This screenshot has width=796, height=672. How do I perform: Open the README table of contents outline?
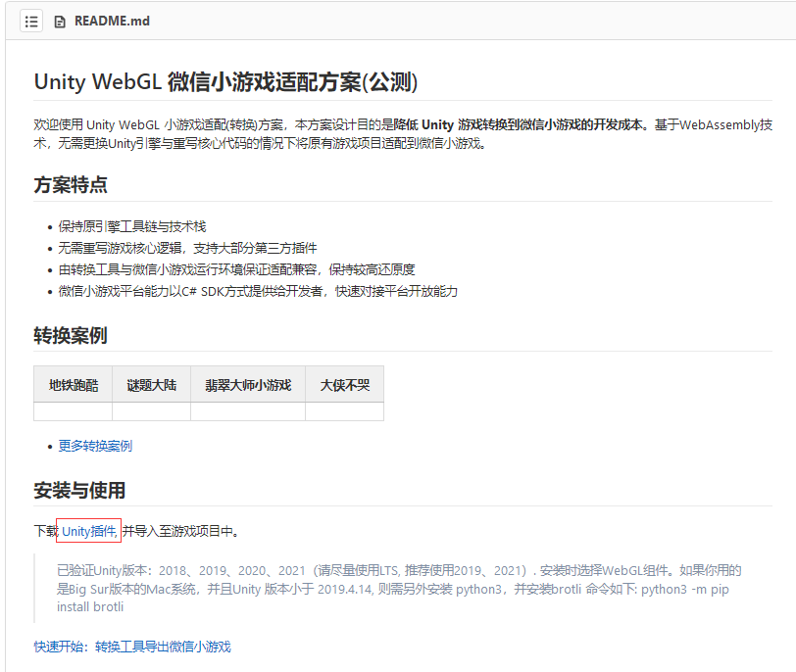coord(31,22)
